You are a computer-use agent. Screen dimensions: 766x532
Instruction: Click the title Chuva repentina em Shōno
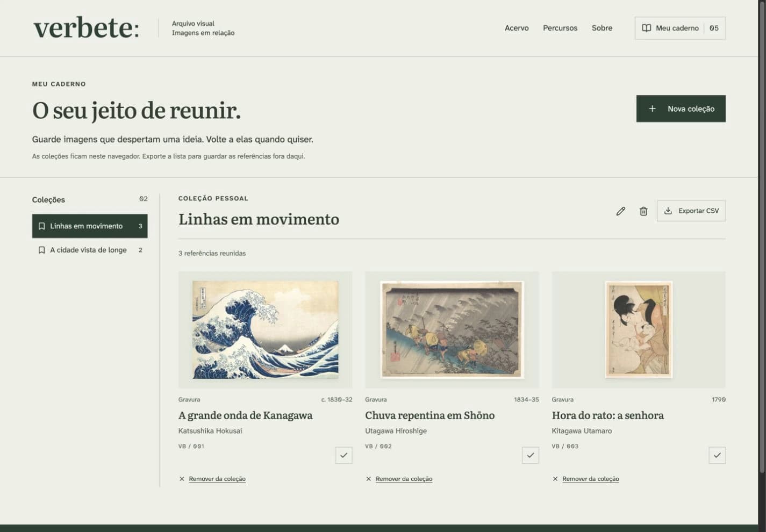pos(429,415)
